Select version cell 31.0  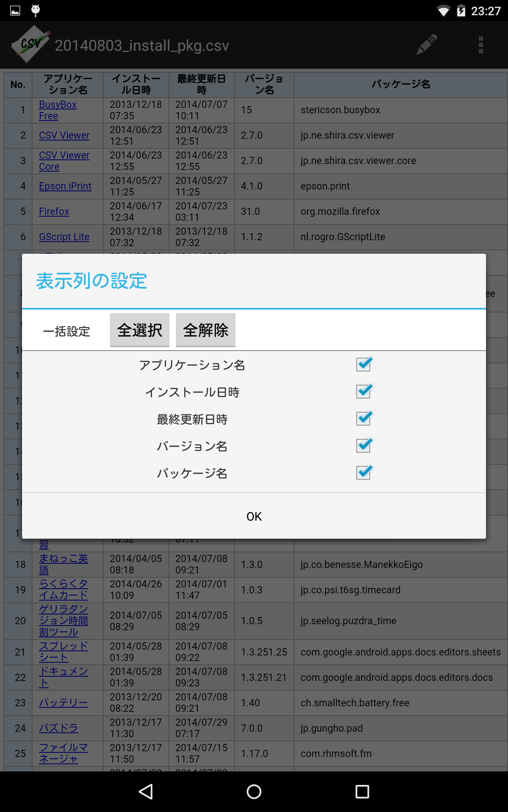click(x=264, y=211)
